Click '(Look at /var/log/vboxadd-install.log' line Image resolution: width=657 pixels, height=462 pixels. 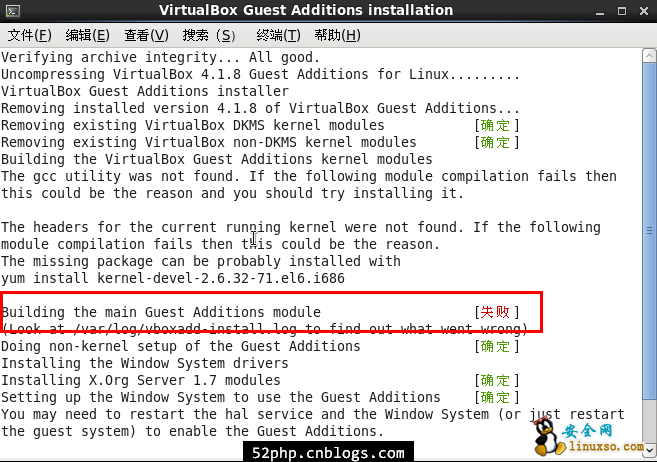265,329
